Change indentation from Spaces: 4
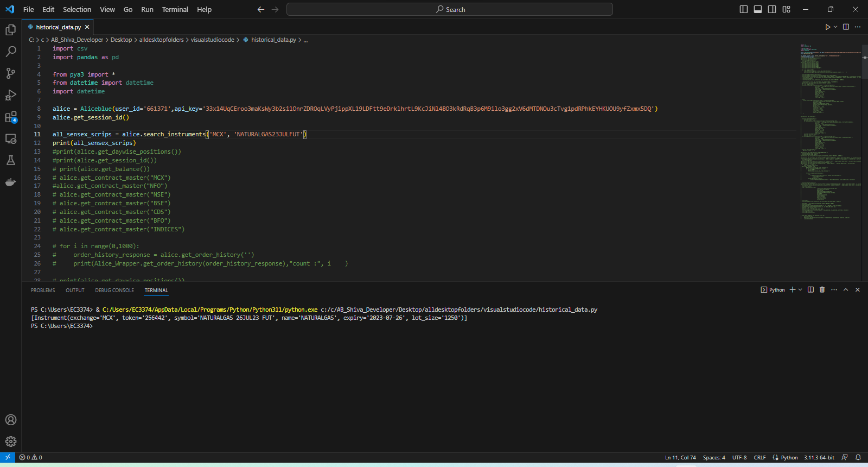The image size is (868, 467). point(714,457)
